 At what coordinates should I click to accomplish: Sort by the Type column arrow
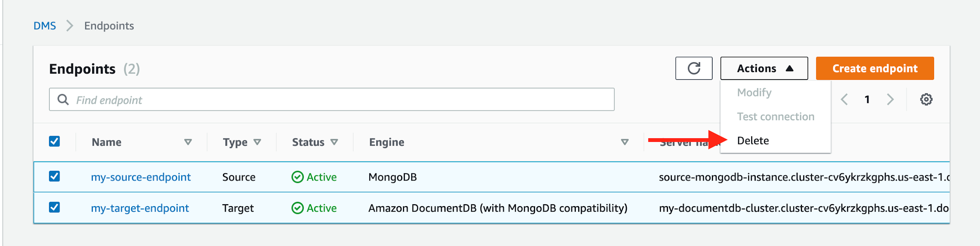(x=258, y=142)
